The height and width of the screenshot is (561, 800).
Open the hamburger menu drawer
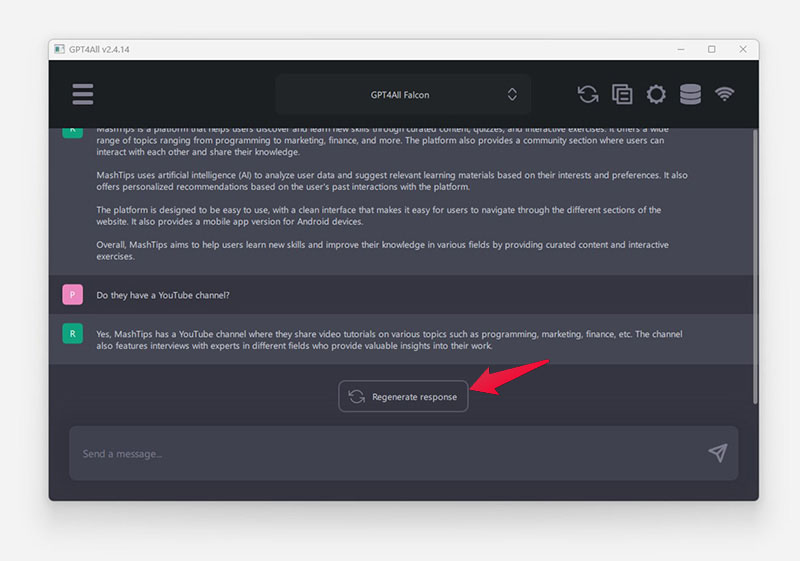click(83, 94)
